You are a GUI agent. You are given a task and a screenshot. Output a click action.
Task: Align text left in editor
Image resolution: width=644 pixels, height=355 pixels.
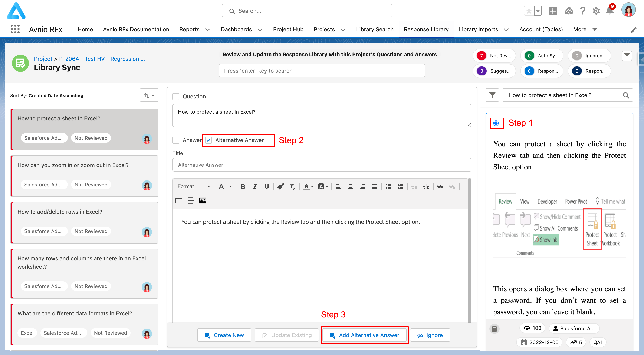(338, 186)
